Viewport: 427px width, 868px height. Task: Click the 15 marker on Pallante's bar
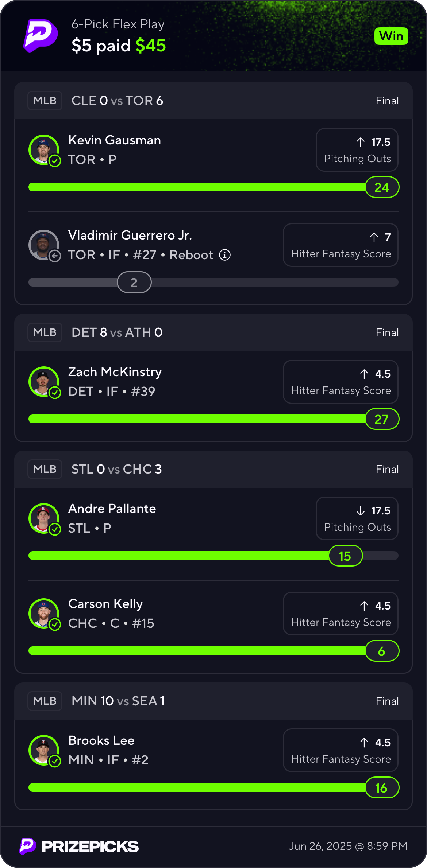point(345,556)
